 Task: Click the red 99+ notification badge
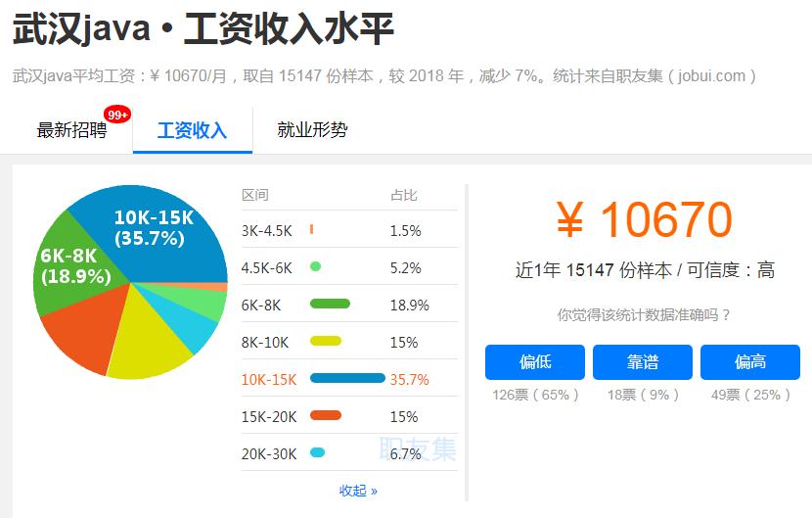click(117, 114)
